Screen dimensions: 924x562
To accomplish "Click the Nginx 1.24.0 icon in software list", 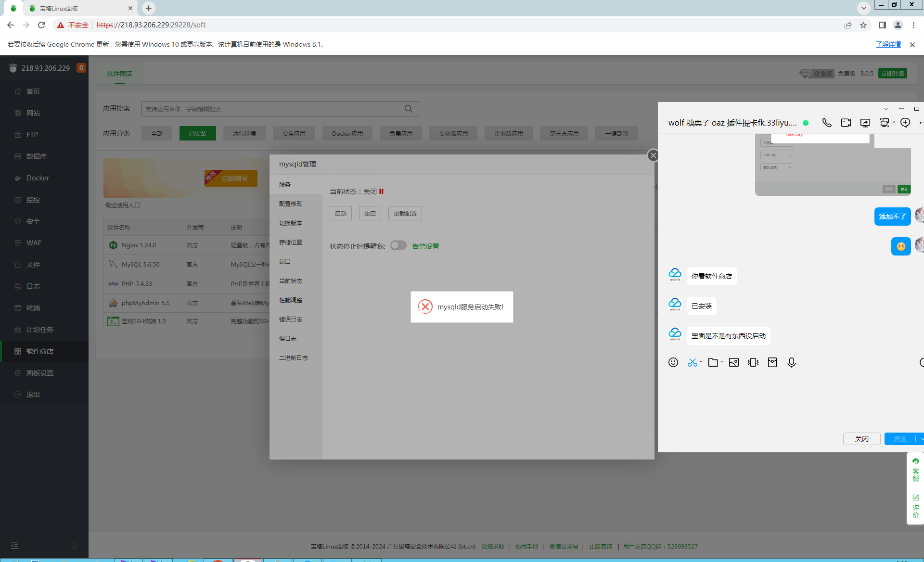I will tap(113, 245).
